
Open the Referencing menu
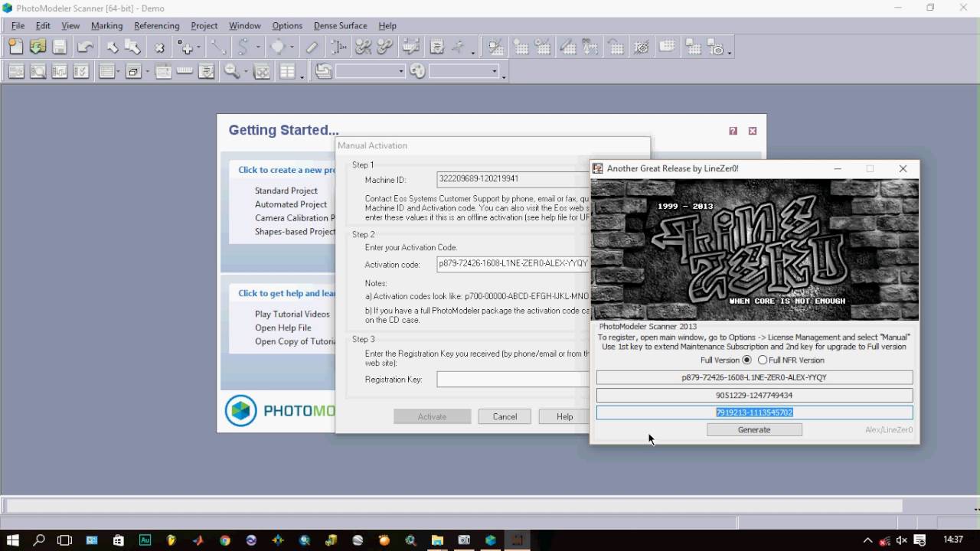[156, 25]
